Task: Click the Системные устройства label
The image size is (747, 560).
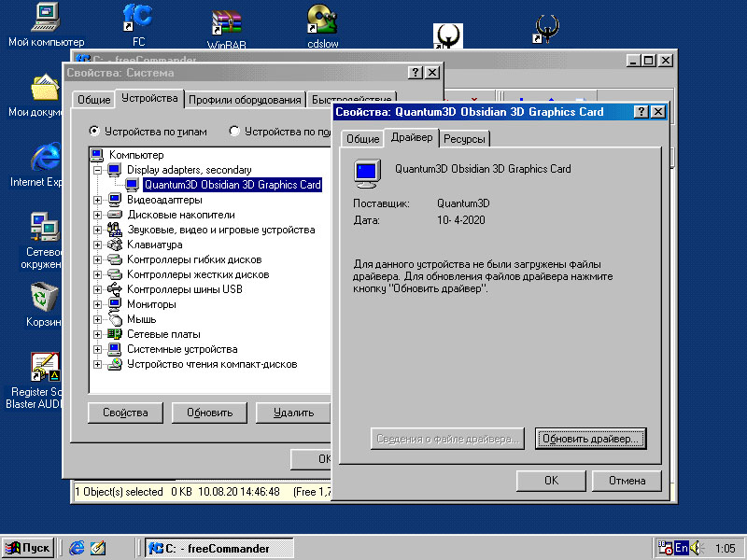Action: [x=182, y=349]
